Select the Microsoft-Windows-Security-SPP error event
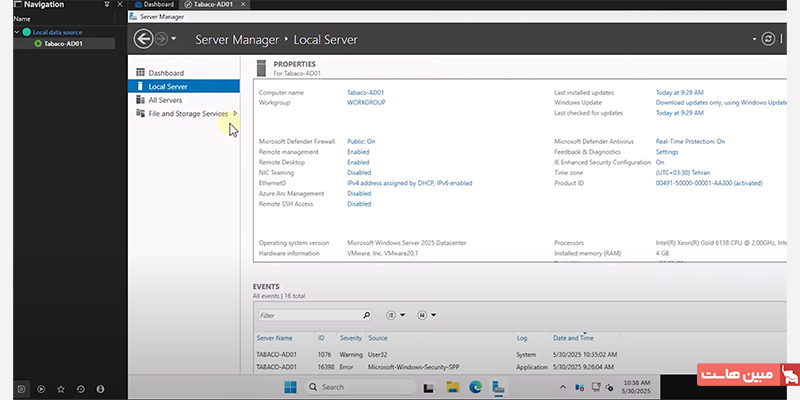Image resolution: width=800 pixels, height=400 pixels. (519, 367)
